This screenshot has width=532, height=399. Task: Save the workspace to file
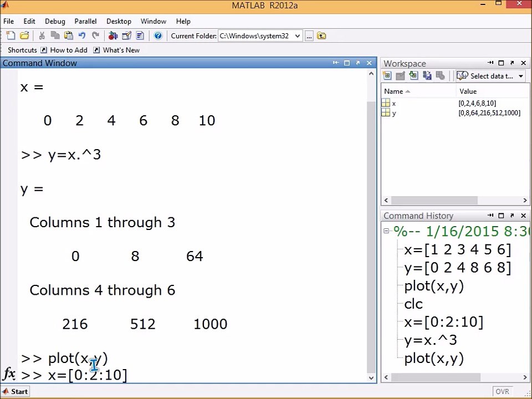(x=427, y=75)
